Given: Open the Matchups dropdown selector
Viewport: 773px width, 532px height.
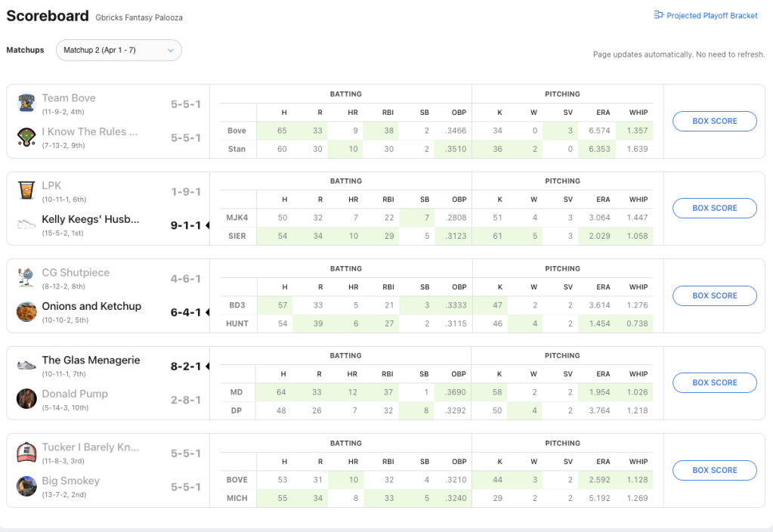Looking at the screenshot, I should pyautogui.click(x=119, y=50).
